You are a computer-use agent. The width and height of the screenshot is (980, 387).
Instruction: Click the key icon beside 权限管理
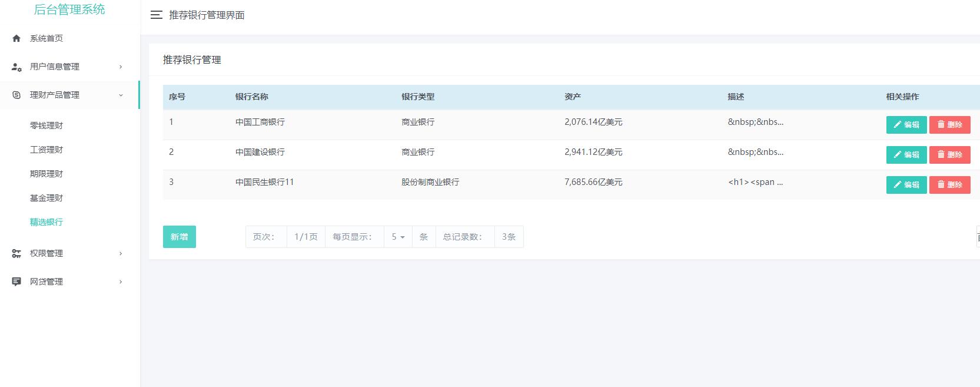tap(16, 253)
